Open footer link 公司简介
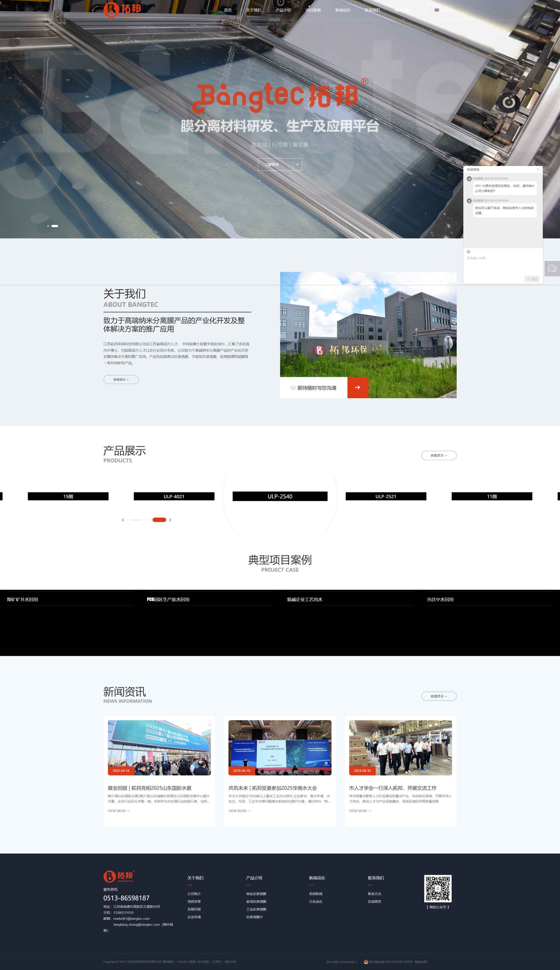 194,893
